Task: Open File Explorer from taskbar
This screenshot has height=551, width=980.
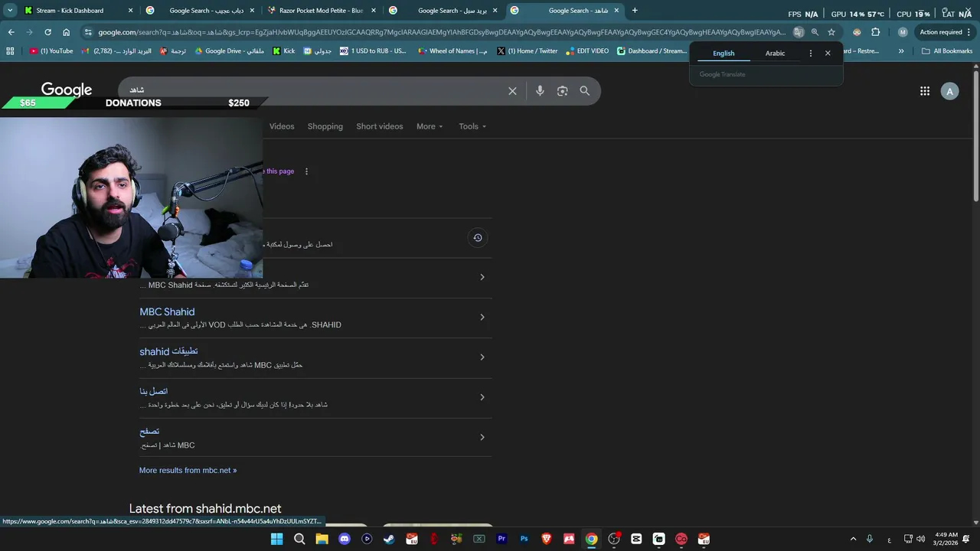Action: click(322, 539)
